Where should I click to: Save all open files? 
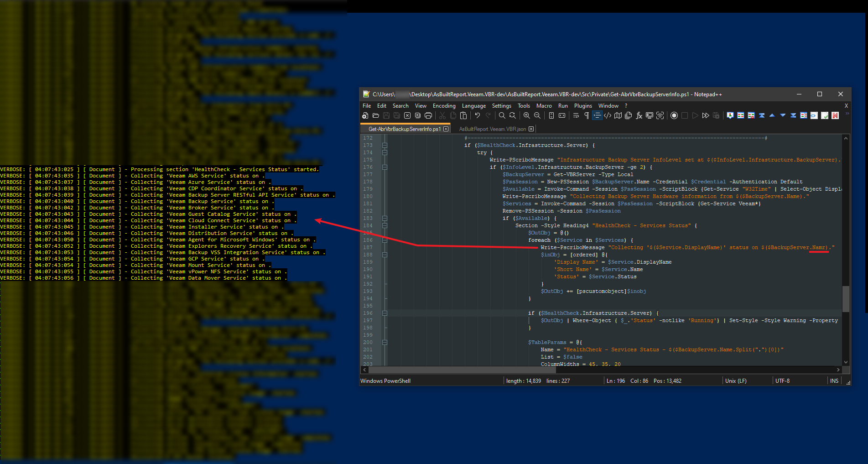[397, 115]
